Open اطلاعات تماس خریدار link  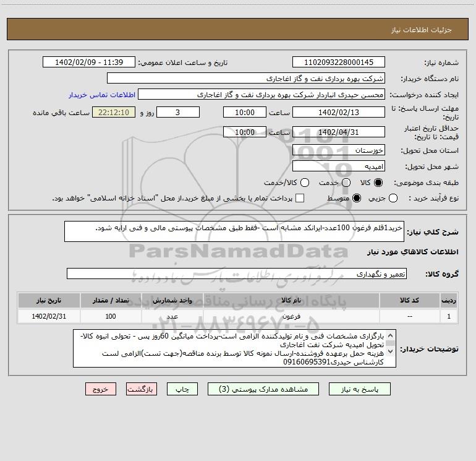(x=102, y=95)
